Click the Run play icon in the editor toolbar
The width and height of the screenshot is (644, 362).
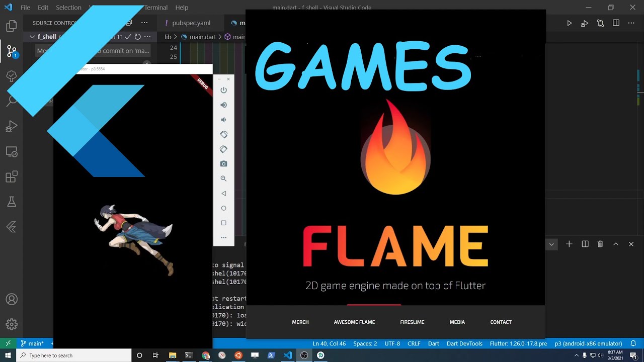[x=569, y=23]
